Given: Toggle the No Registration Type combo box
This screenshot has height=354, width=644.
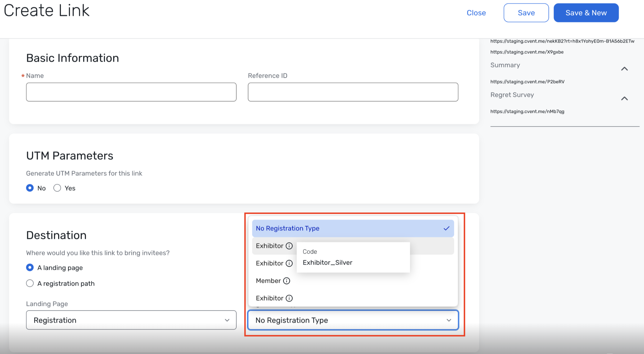Looking at the screenshot, I should pyautogui.click(x=353, y=320).
